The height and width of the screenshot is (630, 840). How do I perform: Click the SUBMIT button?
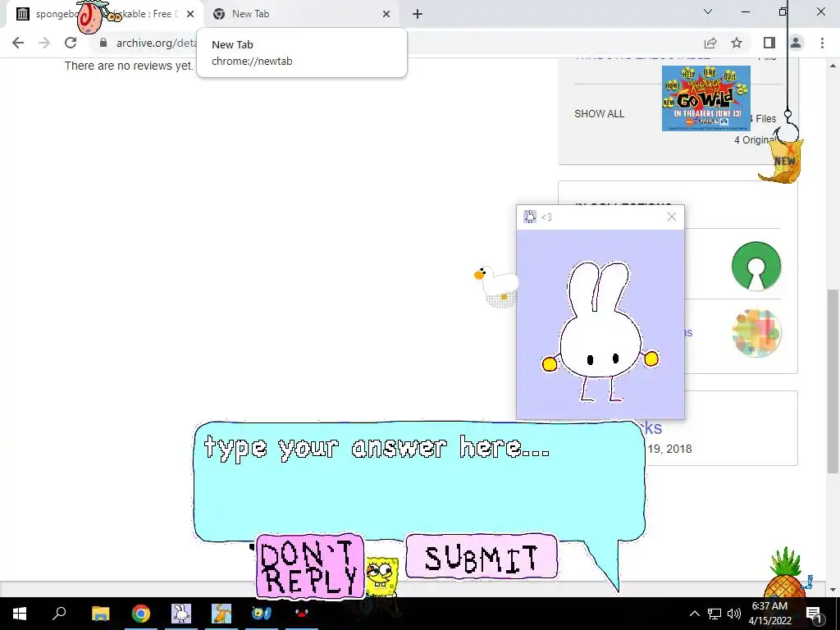pyautogui.click(x=482, y=557)
